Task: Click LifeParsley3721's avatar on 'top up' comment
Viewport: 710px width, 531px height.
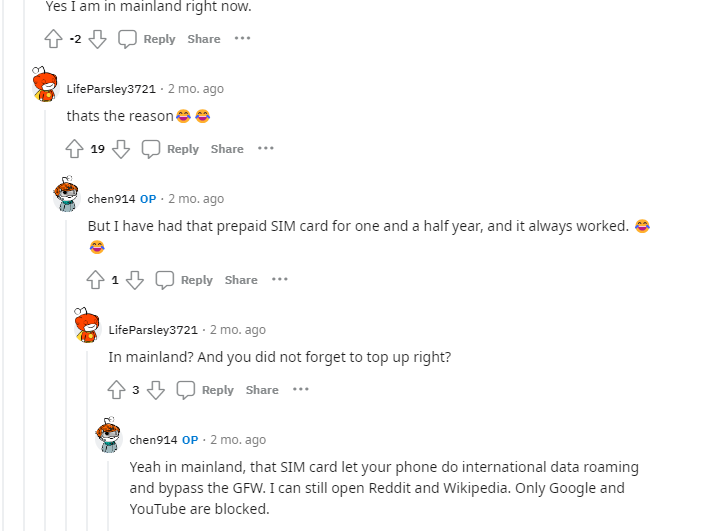Action: tap(87, 325)
